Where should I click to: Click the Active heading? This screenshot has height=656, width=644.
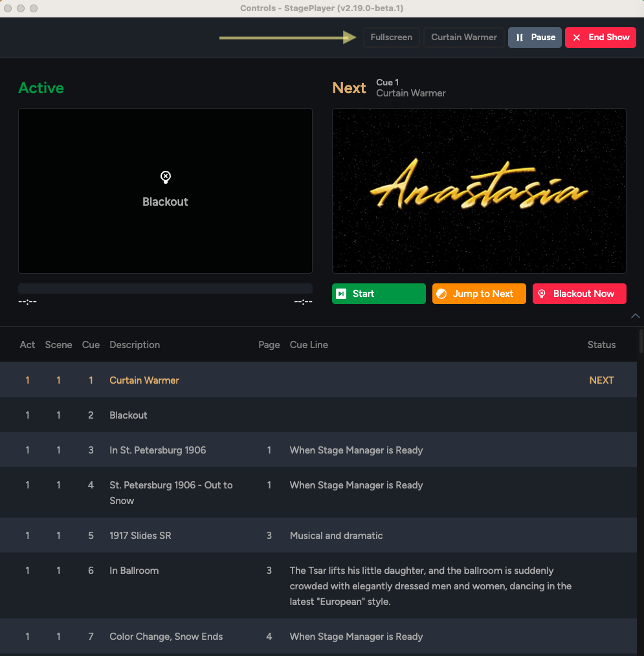(x=41, y=88)
